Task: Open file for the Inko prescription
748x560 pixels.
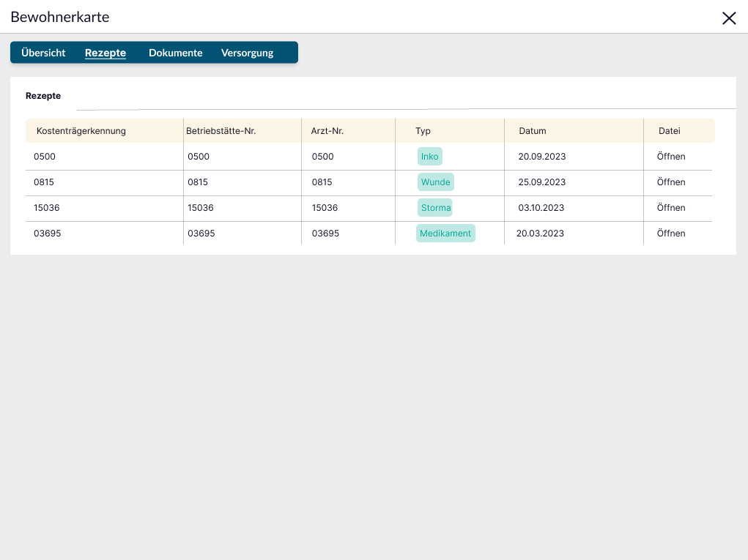Action: tap(671, 157)
